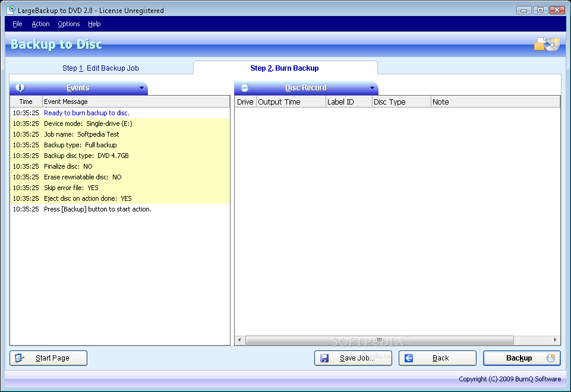Switch to Step 1. Edit Backup Job tab
This screenshot has height=392, width=571.
100,68
